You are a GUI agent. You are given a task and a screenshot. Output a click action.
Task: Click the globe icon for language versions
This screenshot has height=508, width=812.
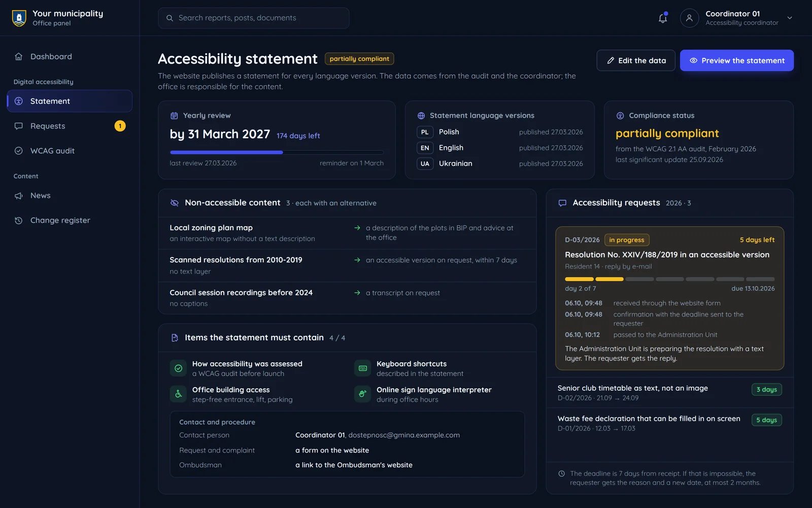tap(421, 116)
